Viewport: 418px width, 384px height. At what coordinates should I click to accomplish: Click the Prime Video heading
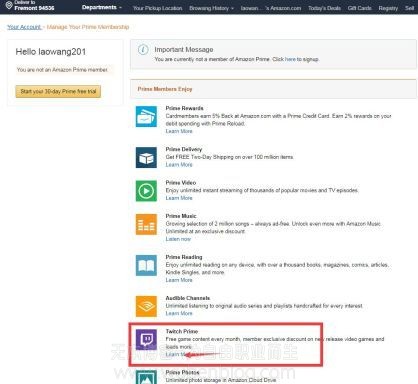click(181, 183)
